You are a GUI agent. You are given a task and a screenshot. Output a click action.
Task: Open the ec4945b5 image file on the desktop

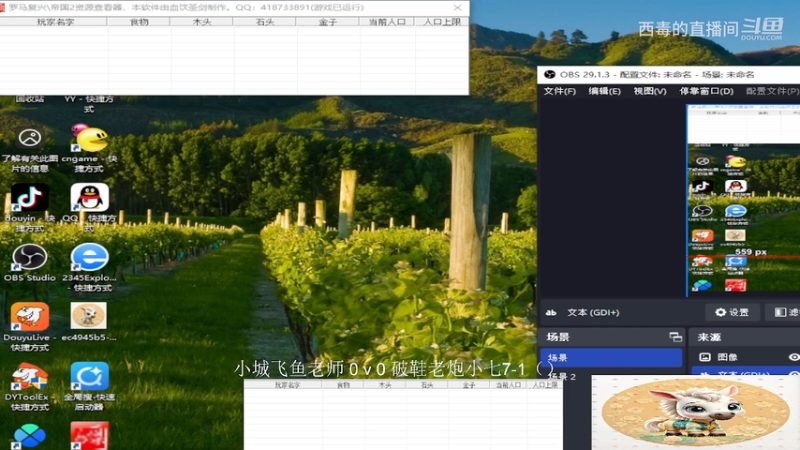(x=89, y=321)
